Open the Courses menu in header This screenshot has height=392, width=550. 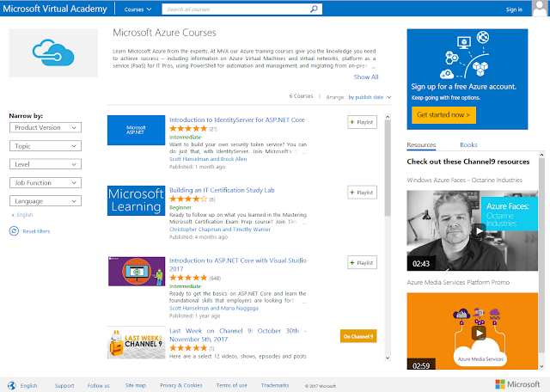click(137, 9)
